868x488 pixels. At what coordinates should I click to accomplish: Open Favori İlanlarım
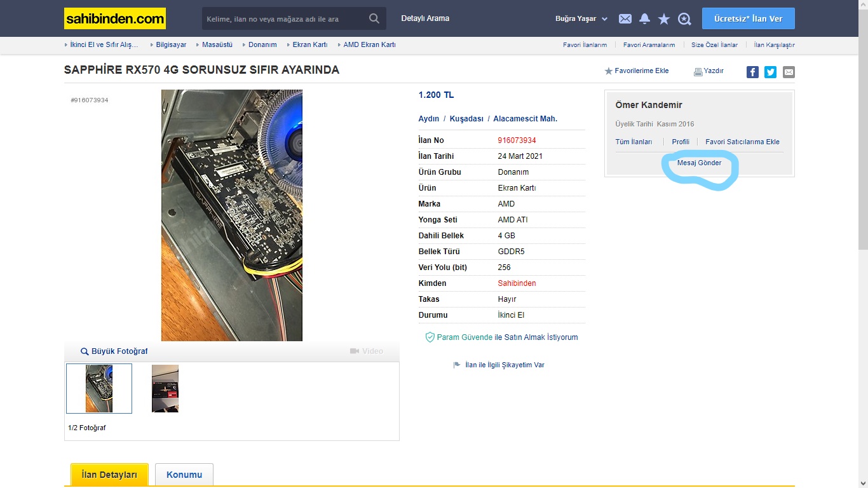tap(585, 45)
